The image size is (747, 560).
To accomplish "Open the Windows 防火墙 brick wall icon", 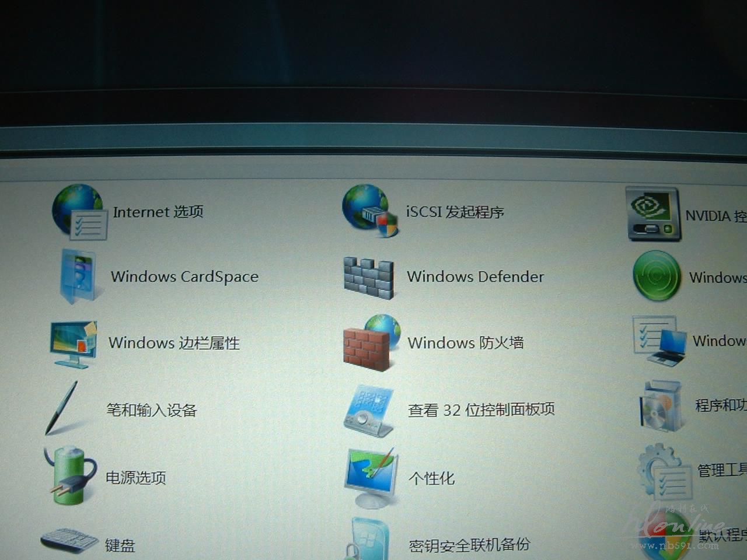I will pyautogui.click(x=372, y=343).
